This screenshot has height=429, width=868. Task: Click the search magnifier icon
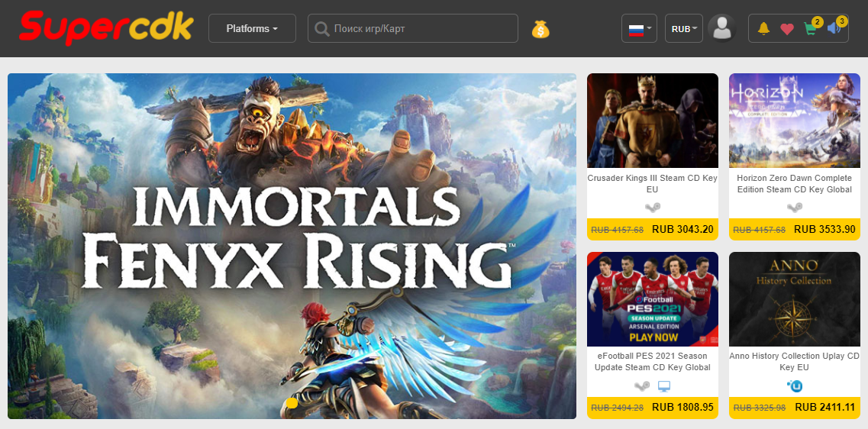321,29
